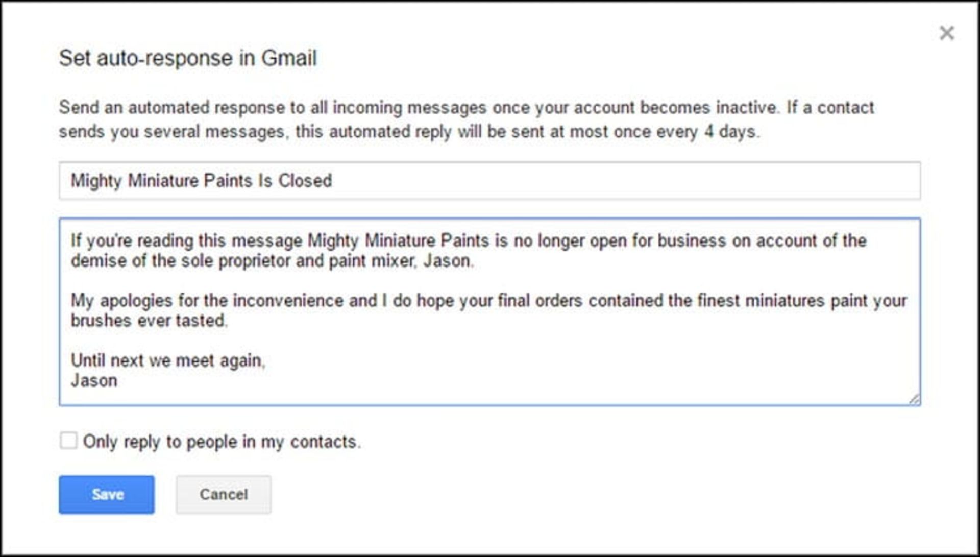
Task: Click the label text "Only reply to people in my contacts"
Action: tap(222, 442)
